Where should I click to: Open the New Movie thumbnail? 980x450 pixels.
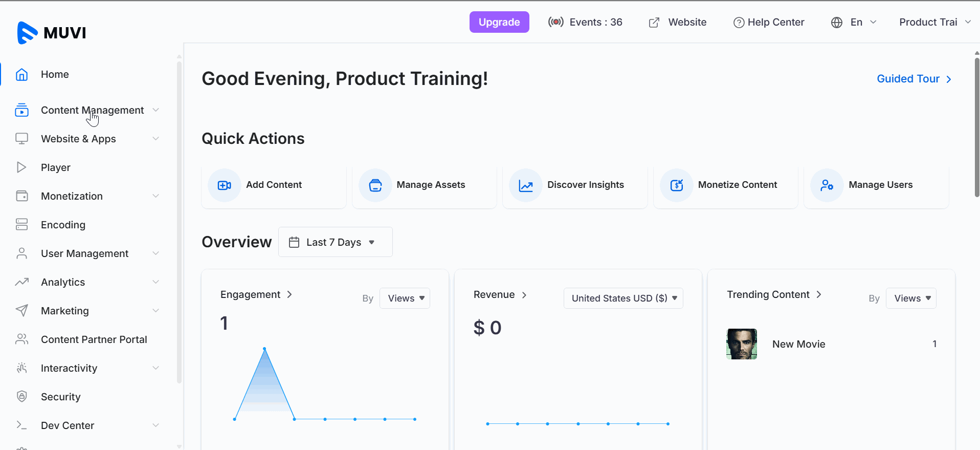click(x=741, y=344)
